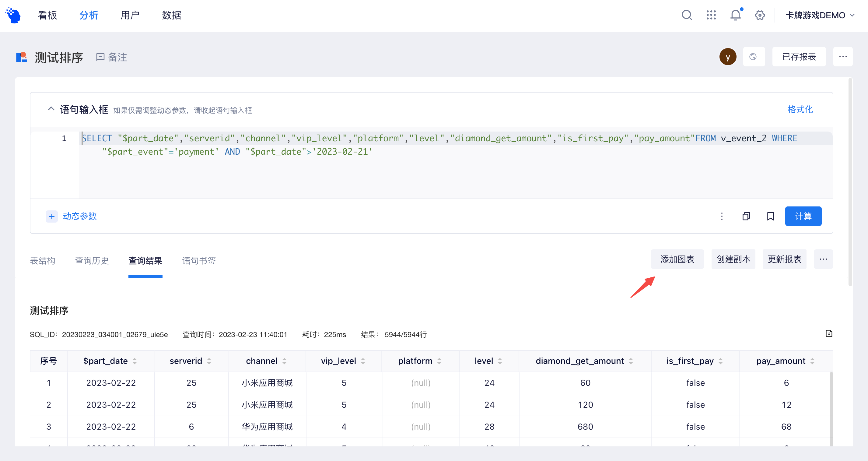Click the report type icon beside 测试排序
868x461 pixels.
(x=22, y=57)
